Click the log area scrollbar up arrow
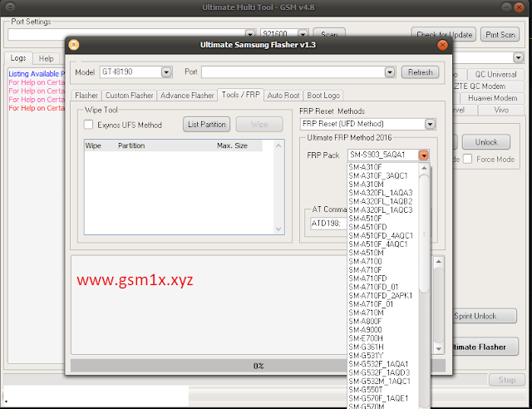 click(x=439, y=262)
